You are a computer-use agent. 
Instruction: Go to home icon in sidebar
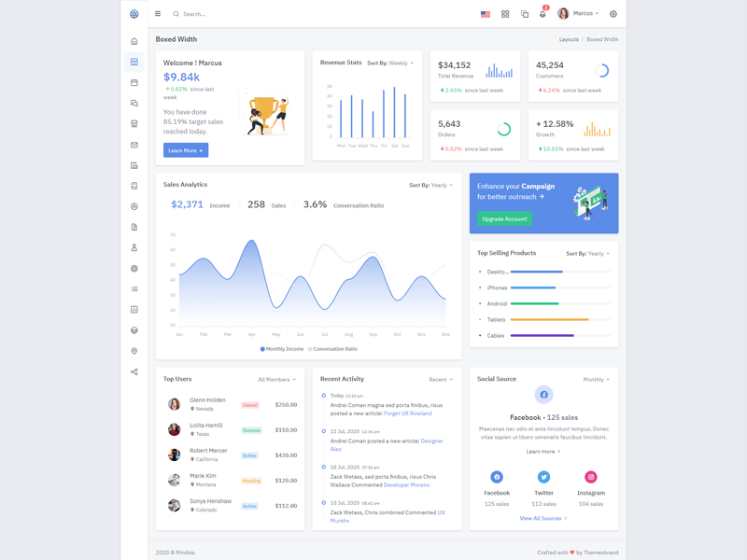tap(134, 41)
